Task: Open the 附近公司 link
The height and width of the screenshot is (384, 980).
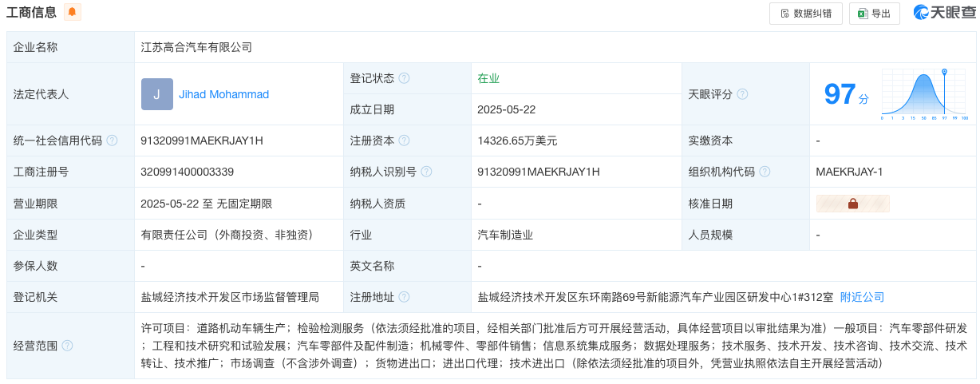Action: tap(862, 297)
